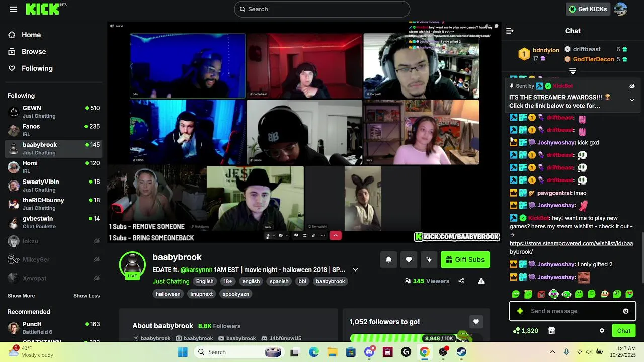
Task: Click the Get KICKs button
Action: (588, 9)
